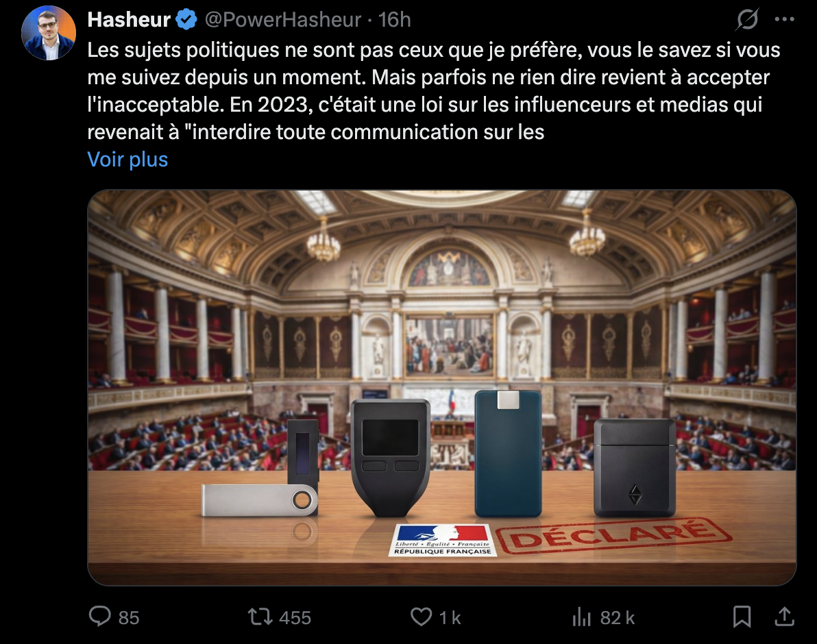Viewport: 817px width, 644px height.
Task: Click the 455 reposts count
Action: point(295,618)
